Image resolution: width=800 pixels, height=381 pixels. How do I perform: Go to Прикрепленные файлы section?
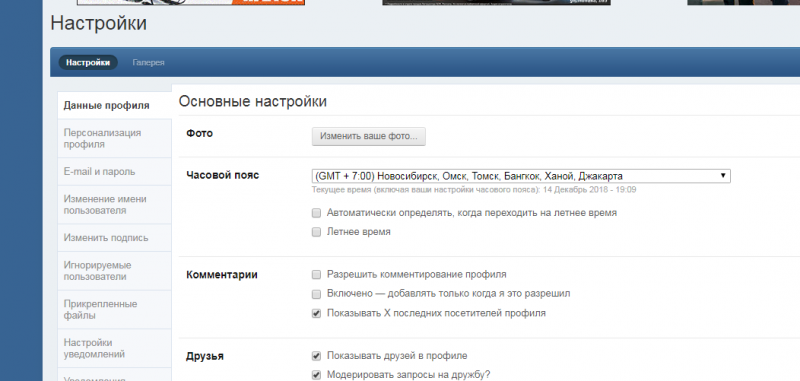point(114,310)
